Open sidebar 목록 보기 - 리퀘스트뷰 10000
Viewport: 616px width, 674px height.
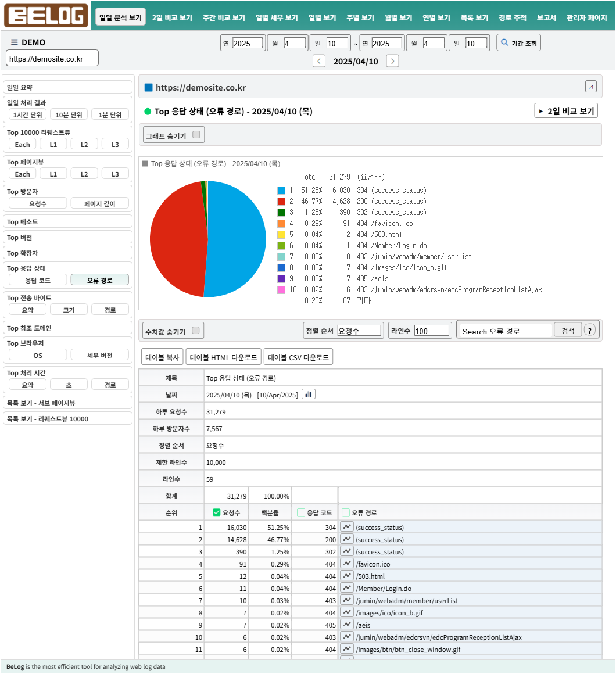(67, 418)
